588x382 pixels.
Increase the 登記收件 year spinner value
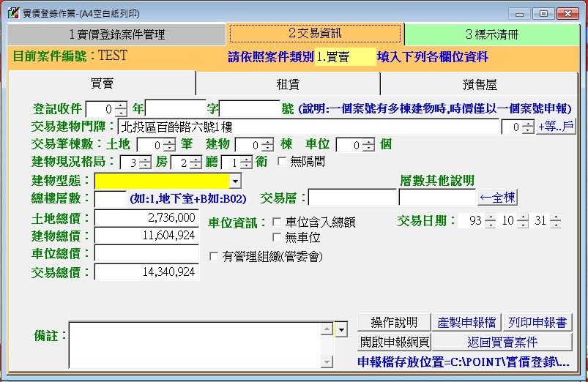pos(122,105)
